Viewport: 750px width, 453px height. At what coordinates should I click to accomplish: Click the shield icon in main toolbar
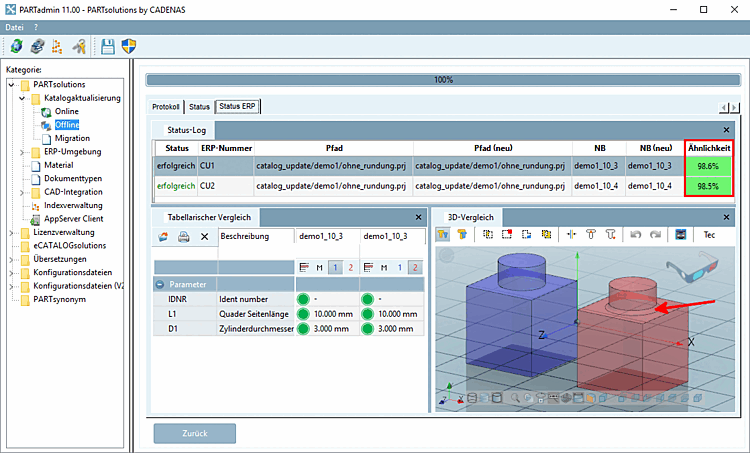pos(129,46)
